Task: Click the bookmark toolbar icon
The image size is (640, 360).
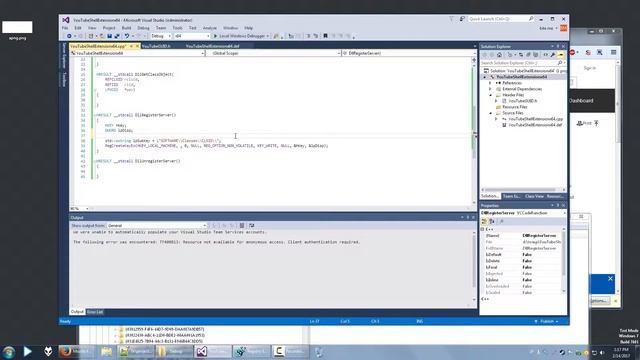Action: point(325,36)
